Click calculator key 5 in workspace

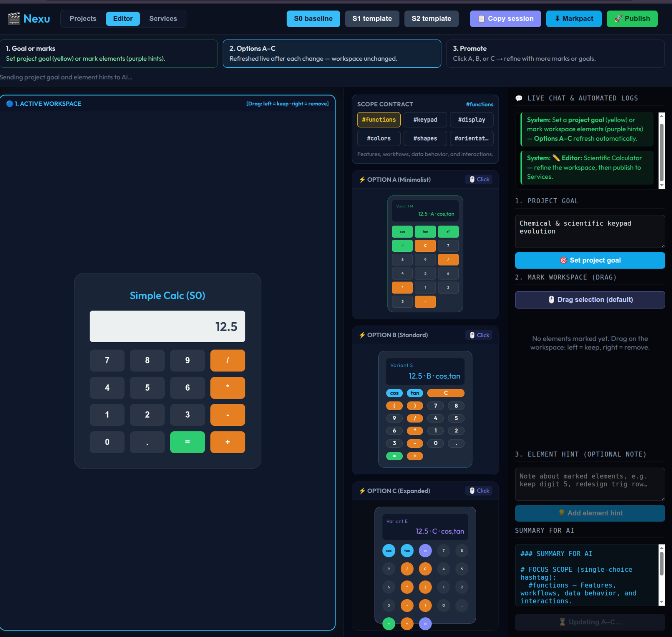click(x=147, y=387)
